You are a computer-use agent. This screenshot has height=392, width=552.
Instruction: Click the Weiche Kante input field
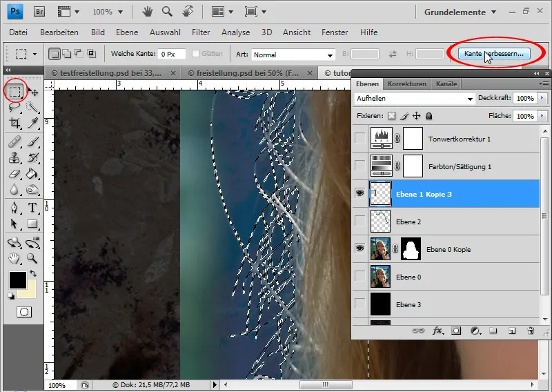click(171, 55)
